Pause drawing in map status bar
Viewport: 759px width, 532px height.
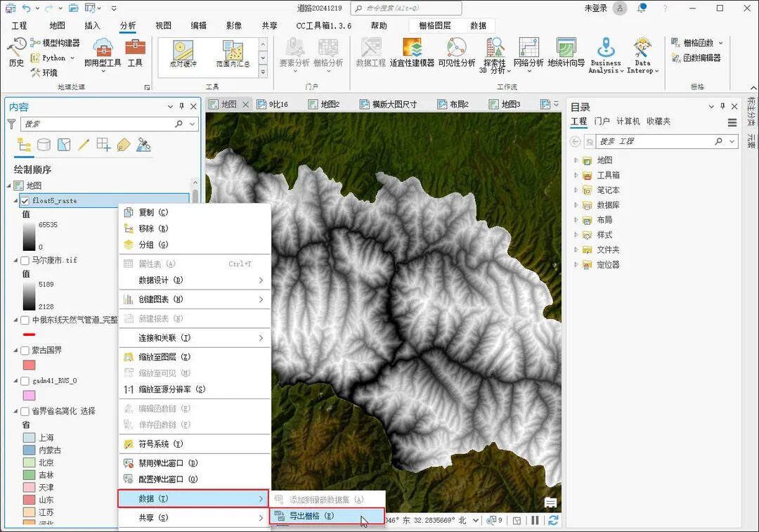click(x=535, y=520)
